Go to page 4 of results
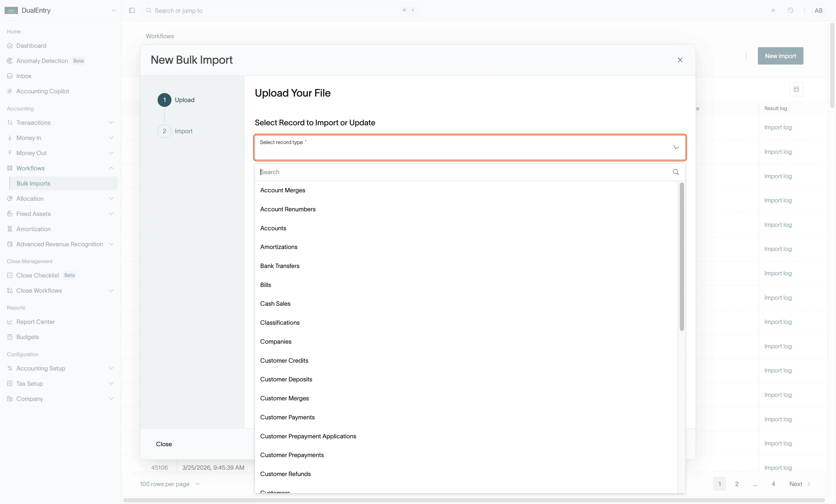The width and height of the screenshot is (836, 504). click(x=773, y=484)
